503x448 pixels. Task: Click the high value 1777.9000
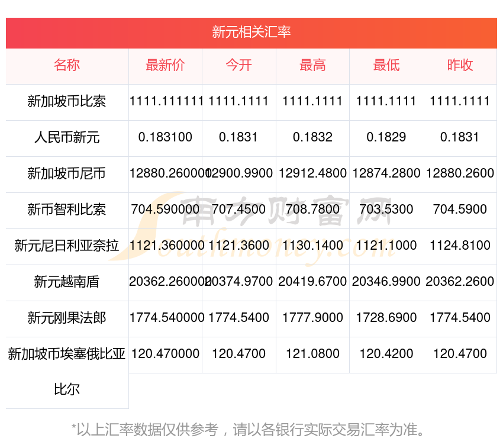point(312,318)
